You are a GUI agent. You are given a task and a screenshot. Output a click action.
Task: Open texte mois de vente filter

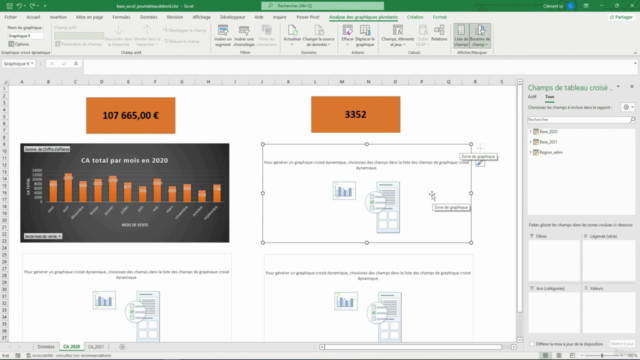pos(42,236)
